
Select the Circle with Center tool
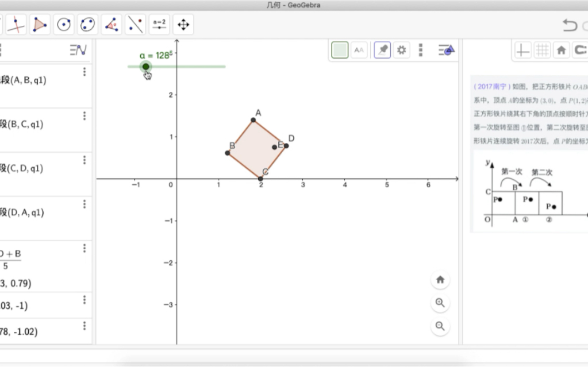[63, 25]
